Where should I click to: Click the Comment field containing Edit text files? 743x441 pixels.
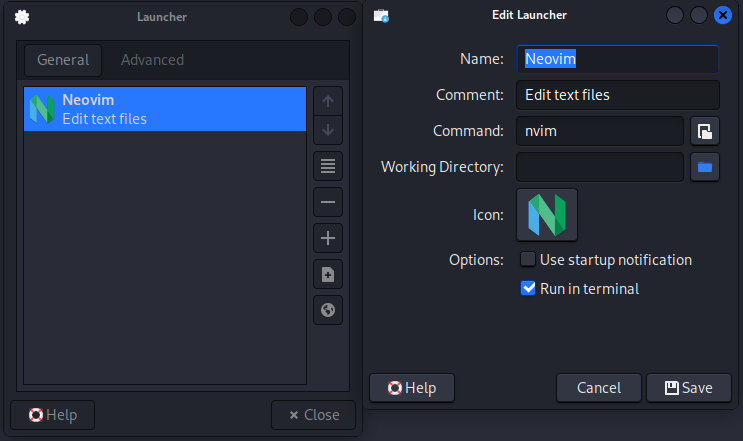[618, 95]
